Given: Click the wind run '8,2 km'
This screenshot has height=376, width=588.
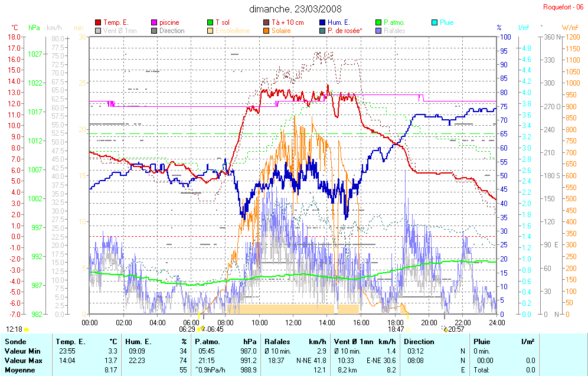Looking at the screenshot, I should [347, 370].
